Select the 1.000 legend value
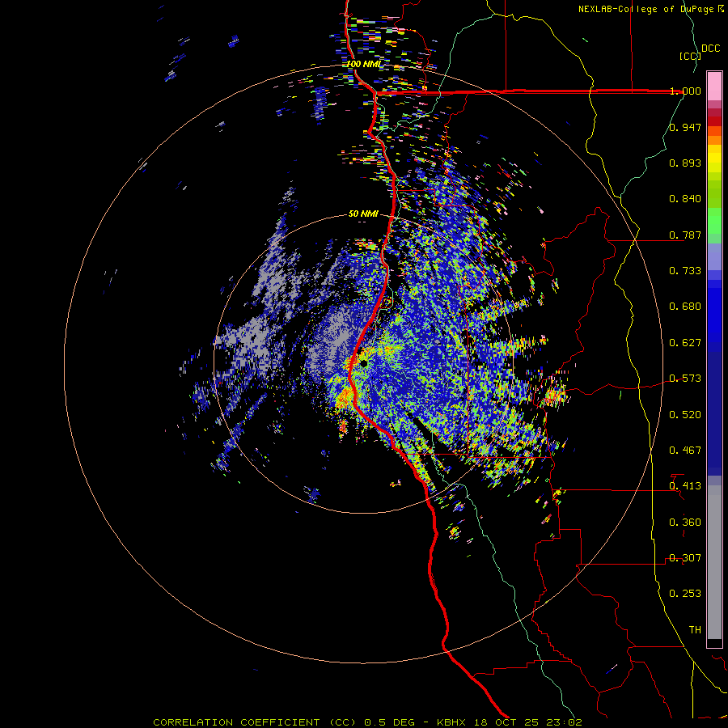Image resolution: width=728 pixels, height=728 pixels. pos(685,91)
